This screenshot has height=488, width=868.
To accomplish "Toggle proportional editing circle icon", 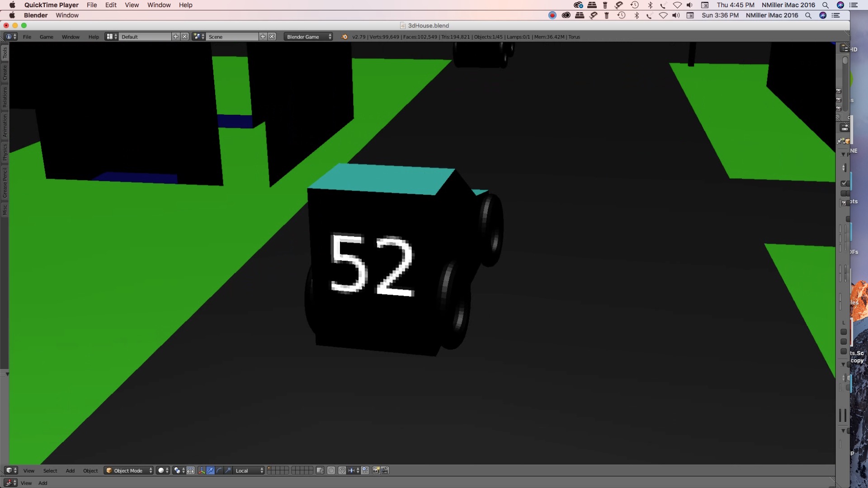I will coord(331,470).
